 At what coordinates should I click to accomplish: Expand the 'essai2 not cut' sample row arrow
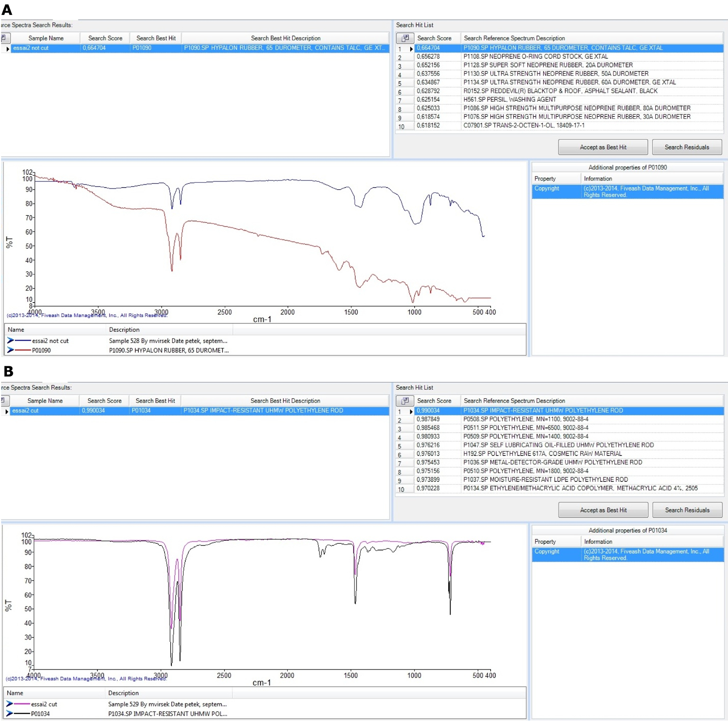(x=7, y=49)
